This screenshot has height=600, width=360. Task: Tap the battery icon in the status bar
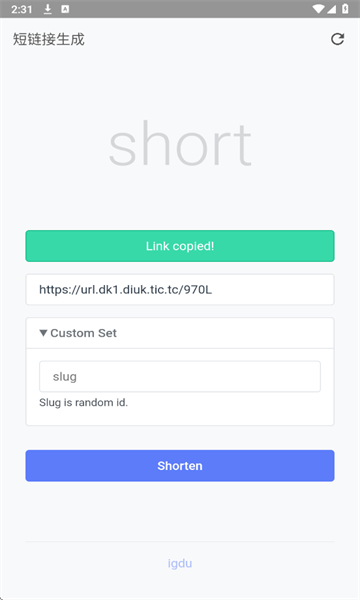[x=345, y=9]
